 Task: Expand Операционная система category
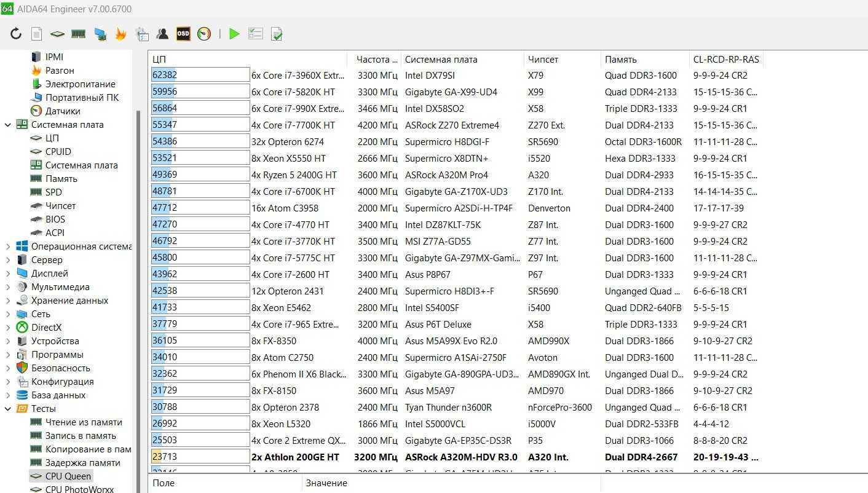[7, 246]
